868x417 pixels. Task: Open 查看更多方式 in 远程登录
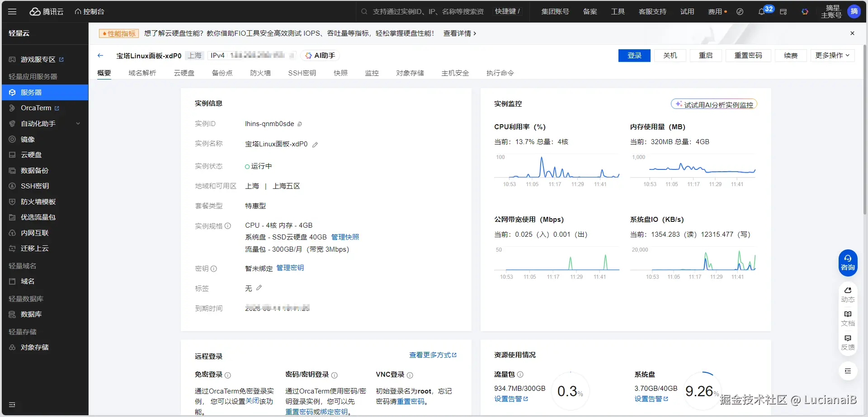click(433, 355)
